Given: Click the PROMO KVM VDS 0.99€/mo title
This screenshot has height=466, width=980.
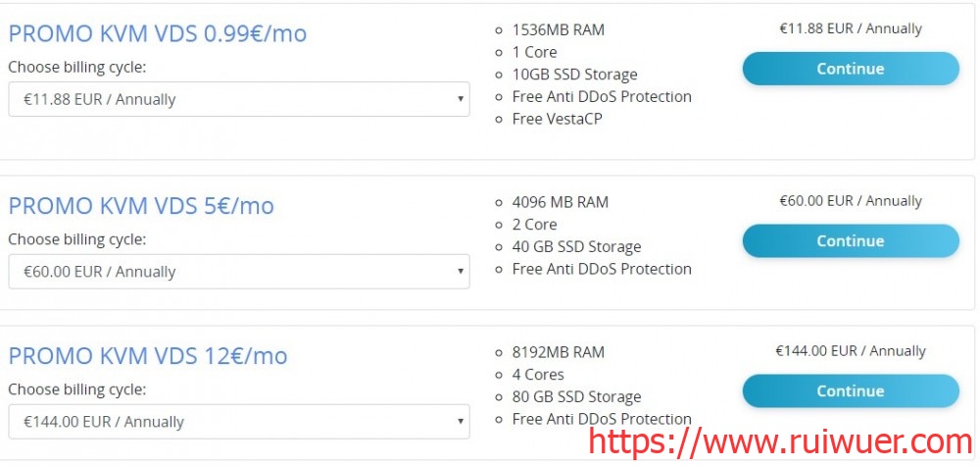Looking at the screenshot, I should click(x=157, y=33).
